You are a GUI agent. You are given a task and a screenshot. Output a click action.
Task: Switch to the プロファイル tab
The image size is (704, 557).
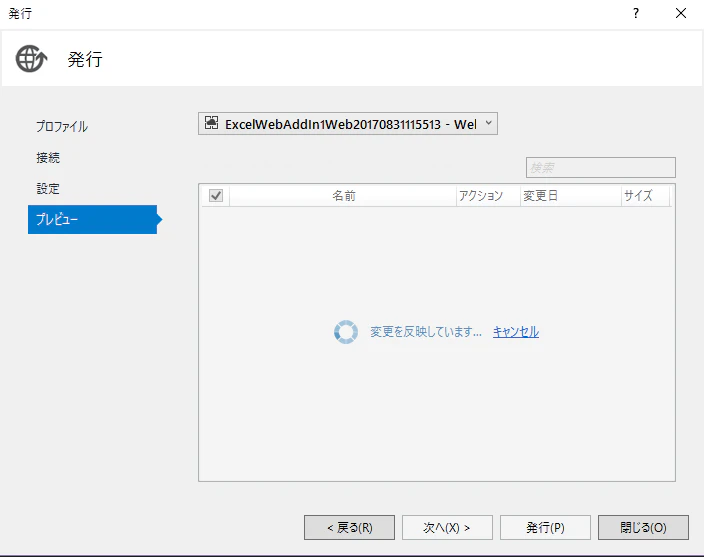pos(62,127)
